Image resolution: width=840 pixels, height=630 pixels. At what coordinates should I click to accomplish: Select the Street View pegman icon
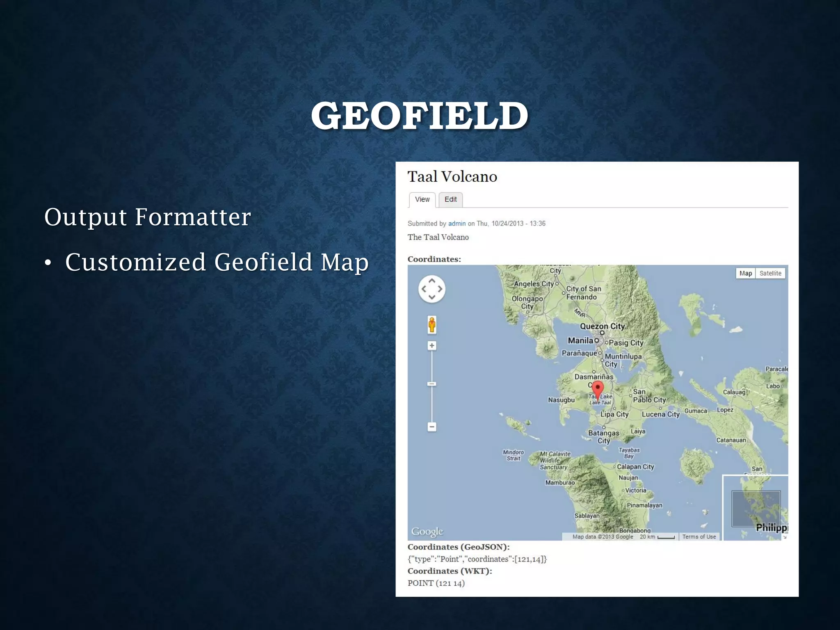coord(432,325)
